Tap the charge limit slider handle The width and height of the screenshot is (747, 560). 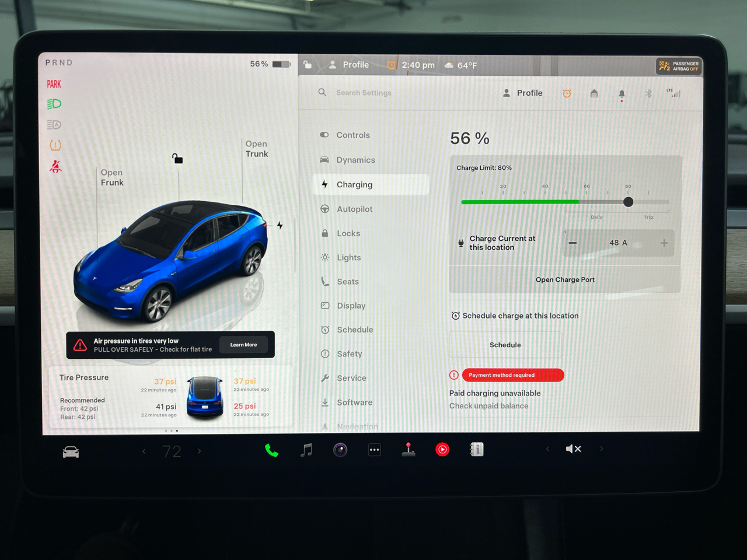[628, 202]
